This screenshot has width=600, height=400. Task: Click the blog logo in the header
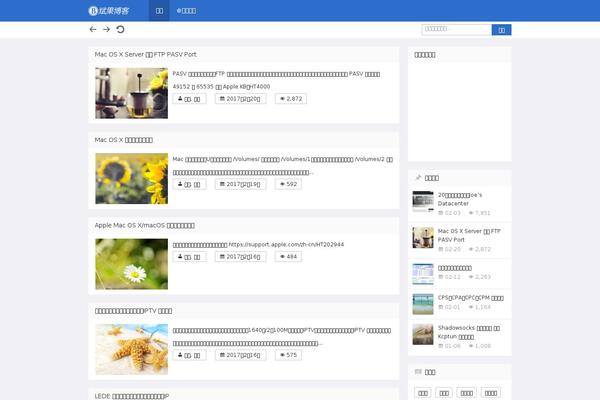pyautogui.click(x=115, y=10)
